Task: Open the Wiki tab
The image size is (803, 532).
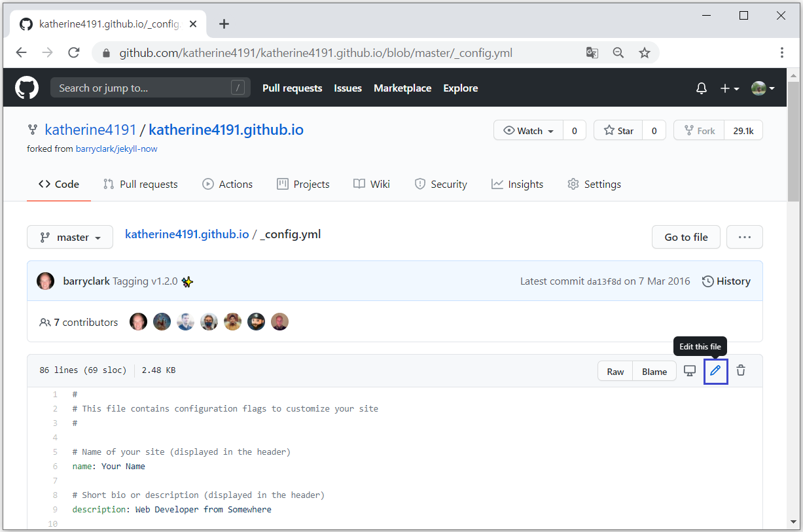Action: 372,185
